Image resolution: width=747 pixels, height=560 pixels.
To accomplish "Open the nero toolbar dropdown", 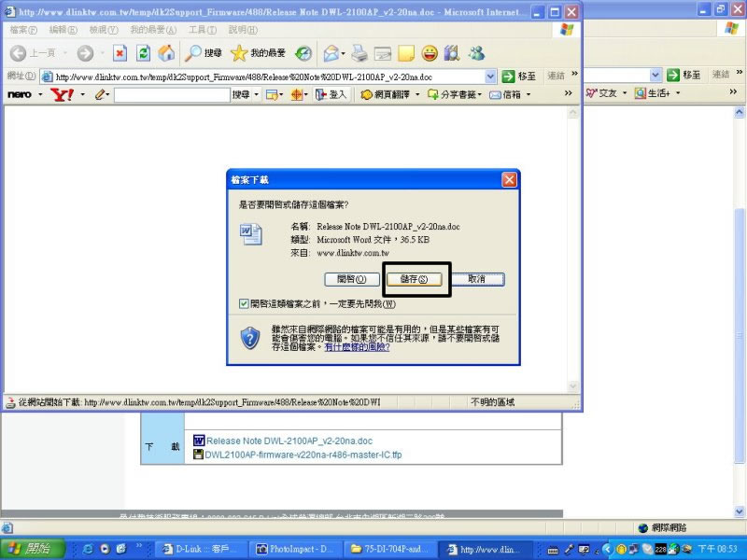I will [40, 95].
